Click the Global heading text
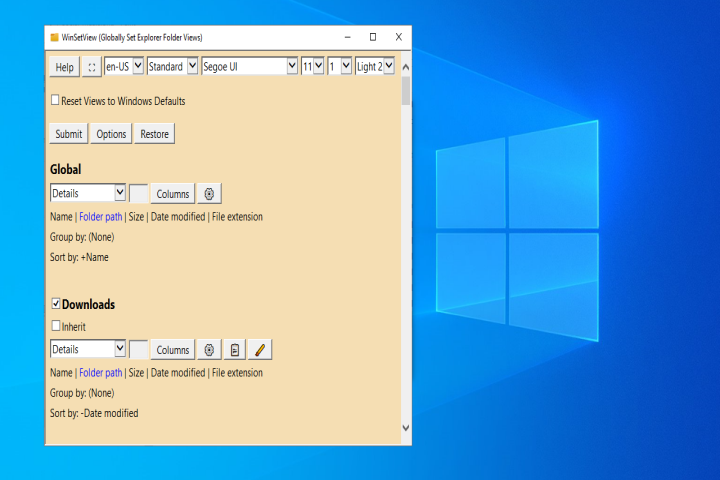 (66, 169)
